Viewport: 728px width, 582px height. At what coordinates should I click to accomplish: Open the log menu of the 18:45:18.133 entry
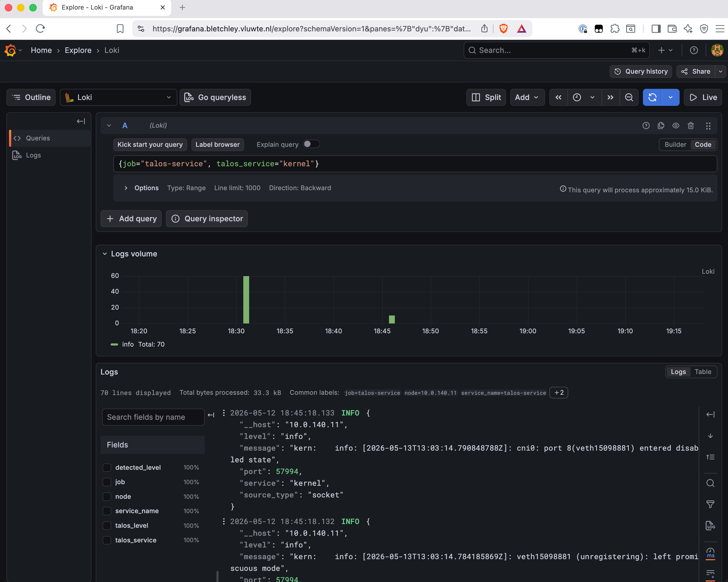click(223, 413)
